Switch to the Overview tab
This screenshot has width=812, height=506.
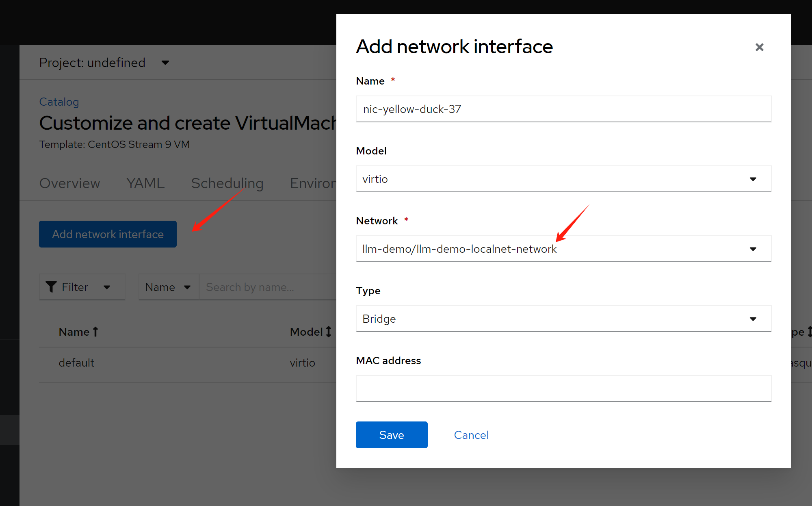[69, 183]
